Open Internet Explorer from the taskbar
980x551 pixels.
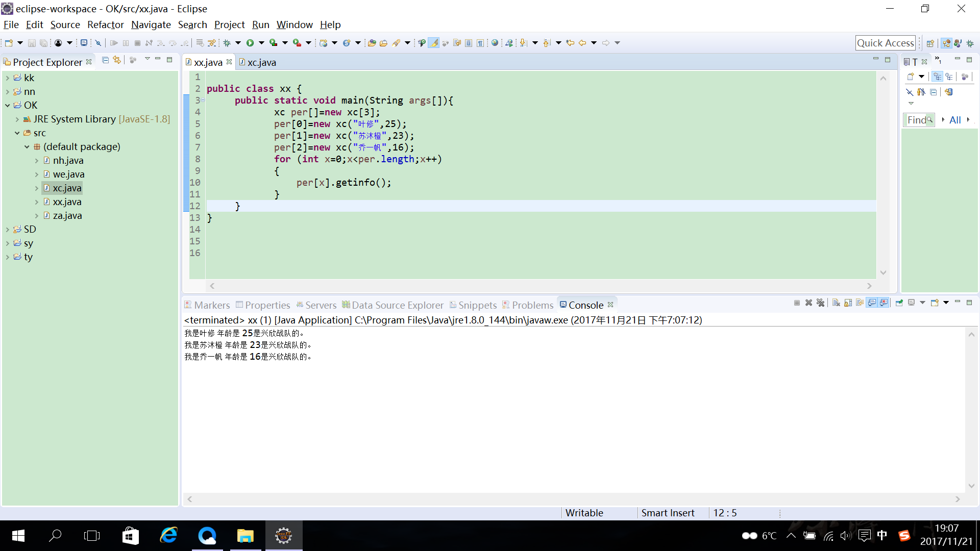click(x=168, y=536)
